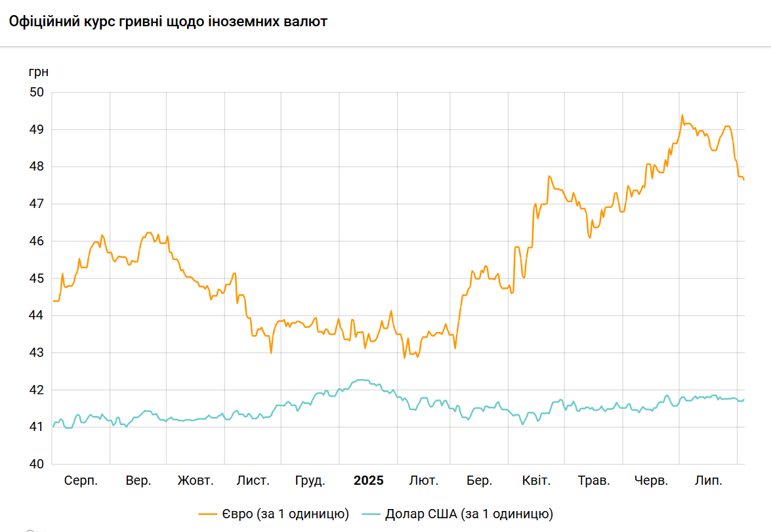The width and height of the screenshot is (771, 532).
Task: Click the грн unit label above the y-axis
Action: click(39, 71)
